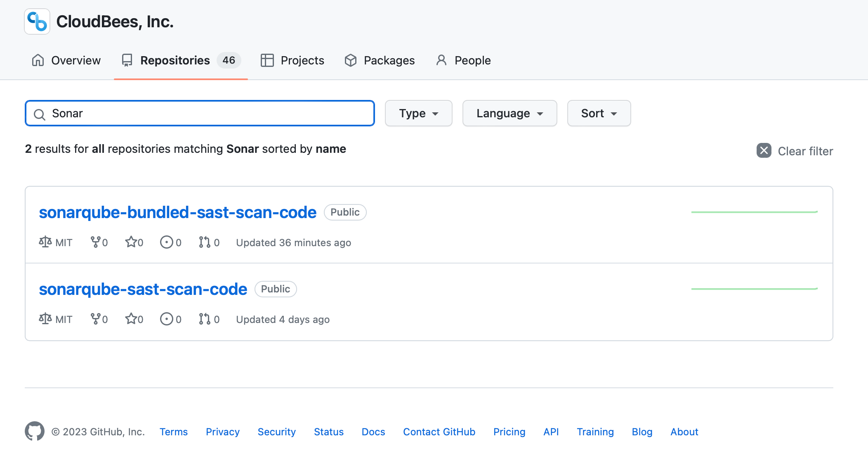Screen dimensions: 868x451
Task: Click the issues icon on sonarqube-bundled-sast-scan-code
Action: click(167, 242)
